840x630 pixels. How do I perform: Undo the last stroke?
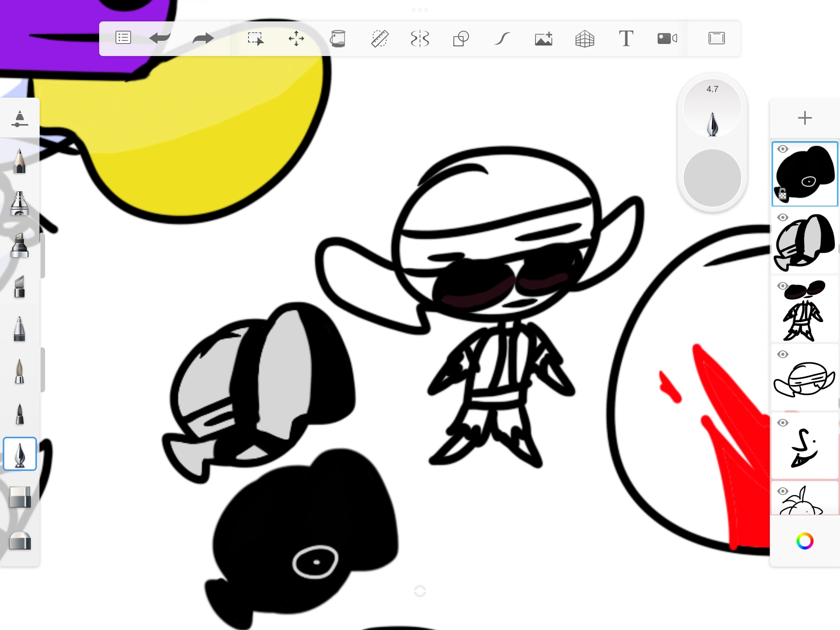click(x=161, y=38)
